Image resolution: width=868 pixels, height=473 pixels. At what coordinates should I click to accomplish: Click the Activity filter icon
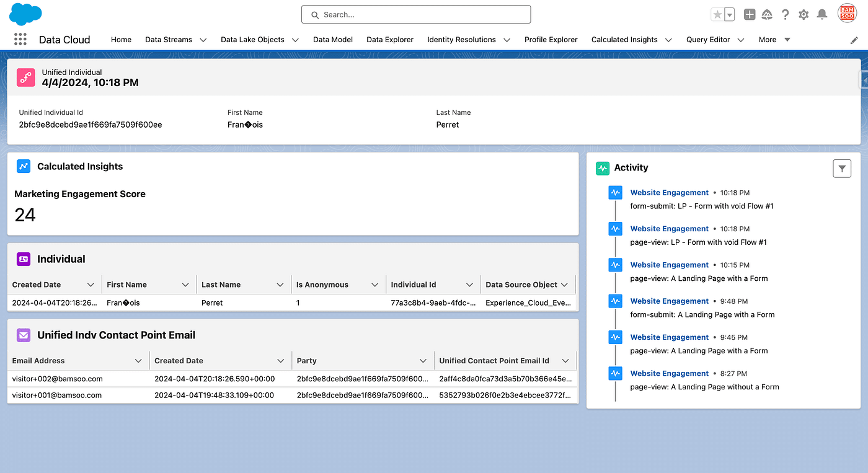[842, 168]
